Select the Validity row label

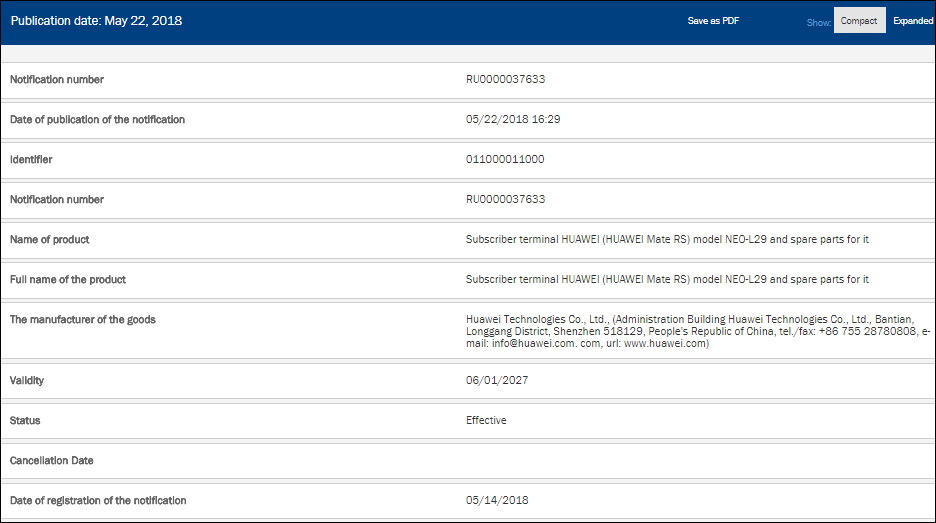27,380
